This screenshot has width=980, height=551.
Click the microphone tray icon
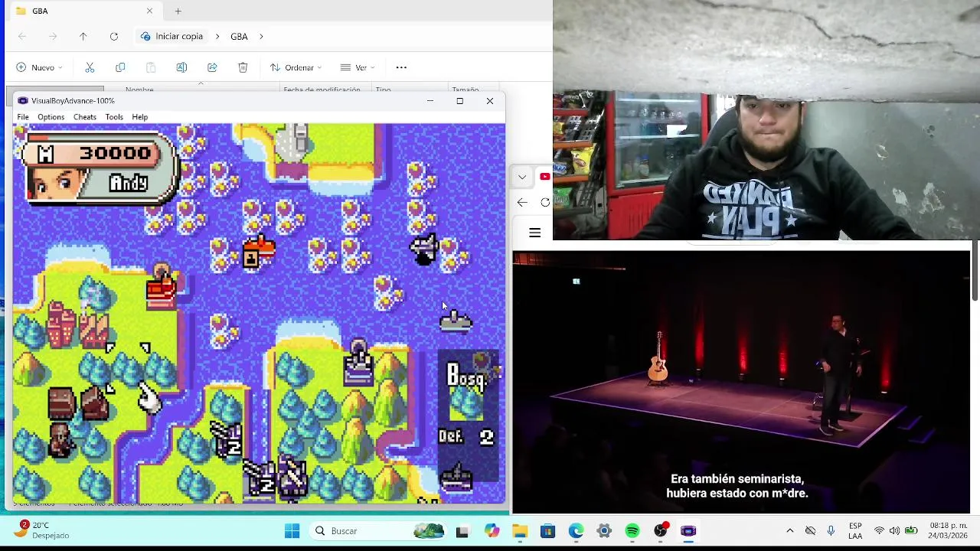click(831, 531)
